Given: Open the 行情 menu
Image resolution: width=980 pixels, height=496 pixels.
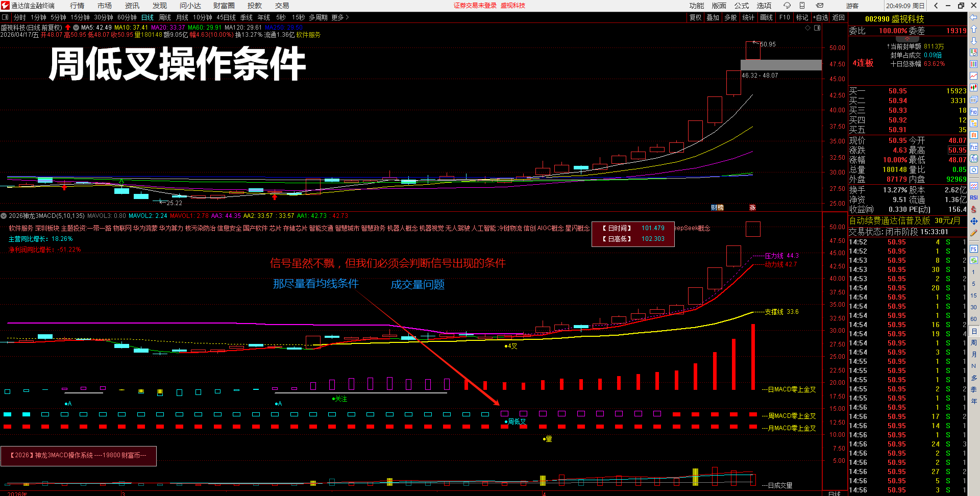Looking at the screenshot, I should pos(77,6).
